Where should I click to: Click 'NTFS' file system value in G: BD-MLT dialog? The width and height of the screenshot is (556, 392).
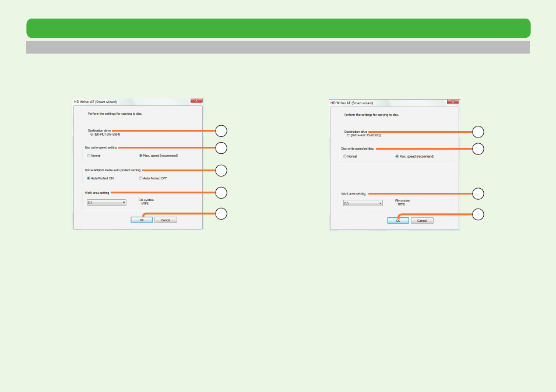145,204
